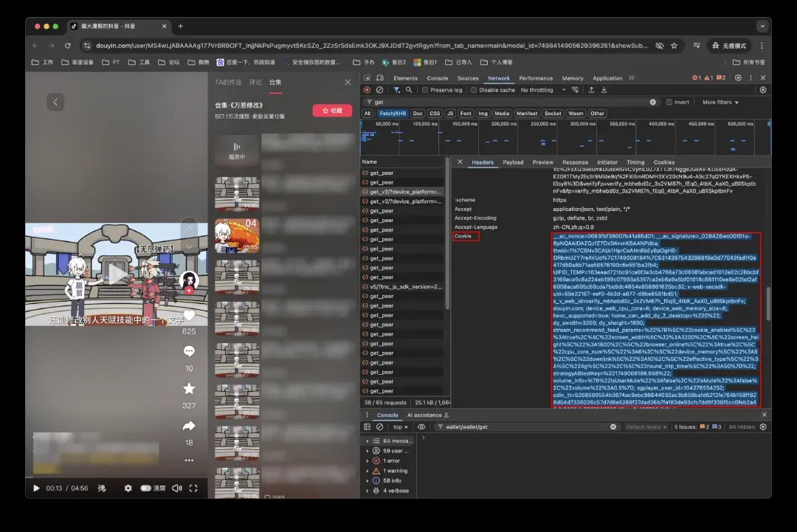The image size is (797, 532).
Task: Click the export HAR download icon
Action: [604, 90]
